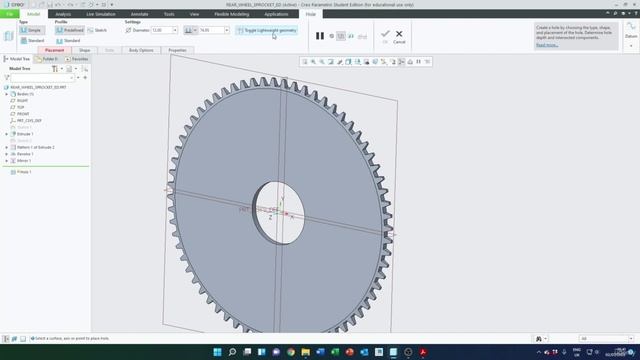Expand Revolve 1 in model tree
The height and width of the screenshot is (360, 640).
tap(7, 154)
